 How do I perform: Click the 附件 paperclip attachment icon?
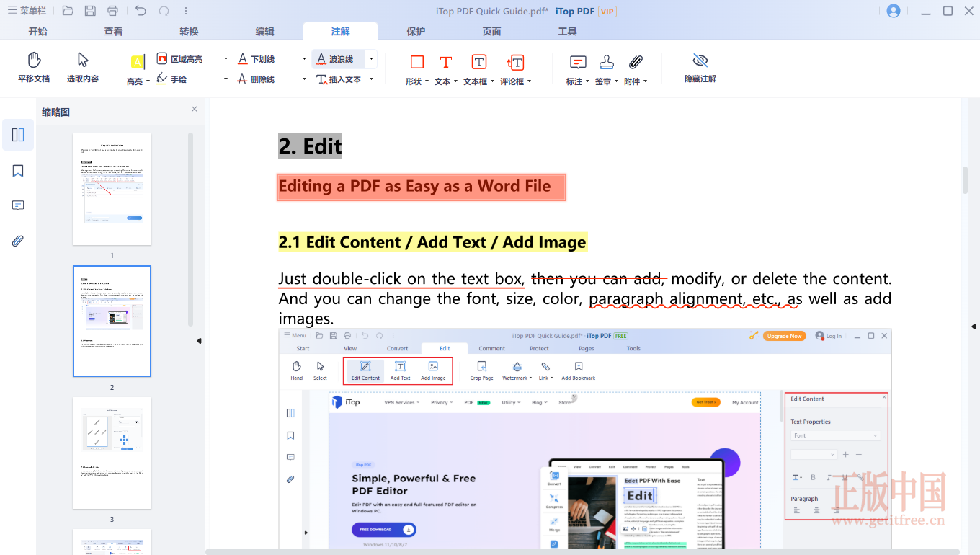636,62
